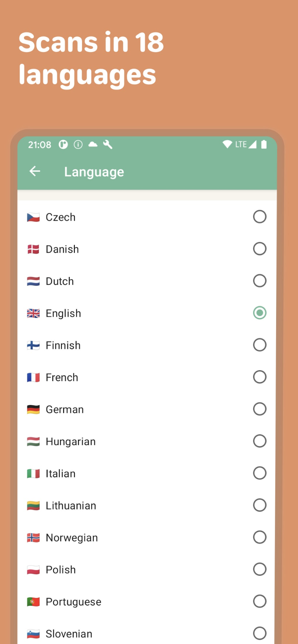Tap the cloud icon in status bar
The width and height of the screenshot is (298, 644).
[x=93, y=144]
